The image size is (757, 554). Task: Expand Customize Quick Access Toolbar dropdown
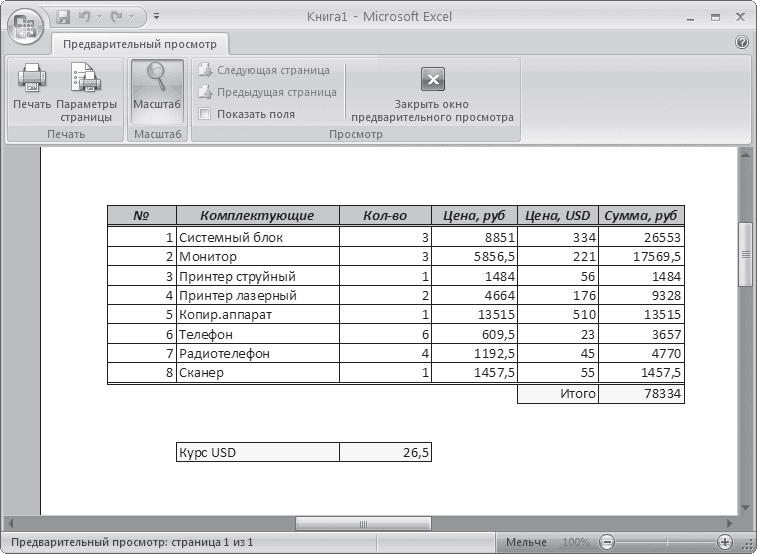coord(156,17)
